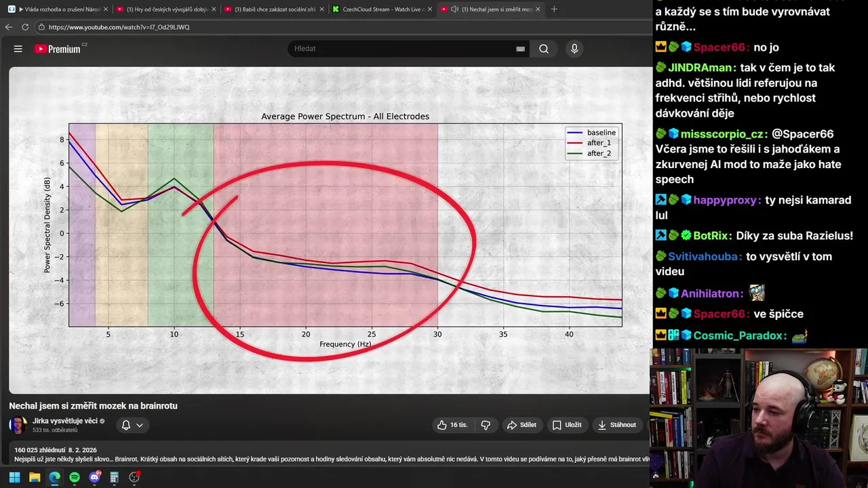
Task: Open Calculator from the taskbar
Action: [x=114, y=477]
